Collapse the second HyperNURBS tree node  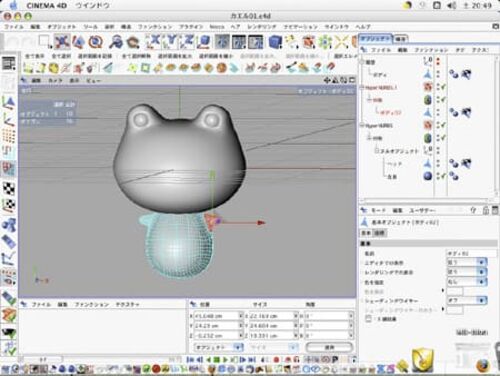click(x=362, y=126)
